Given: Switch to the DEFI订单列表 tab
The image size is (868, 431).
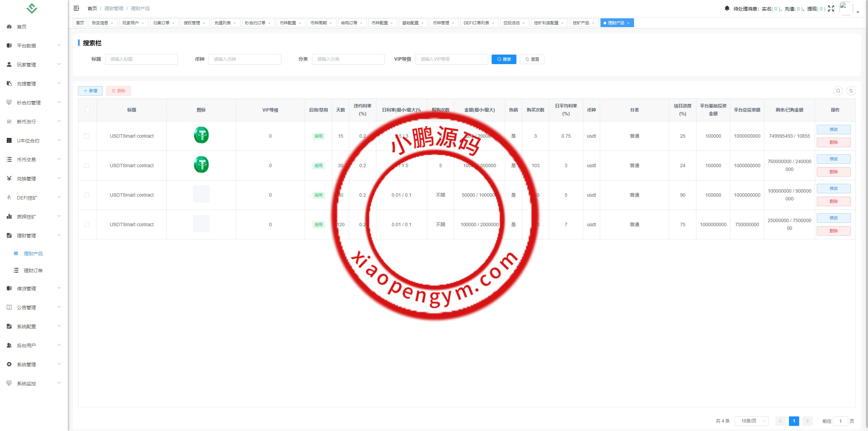Looking at the screenshot, I should (476, 23).
